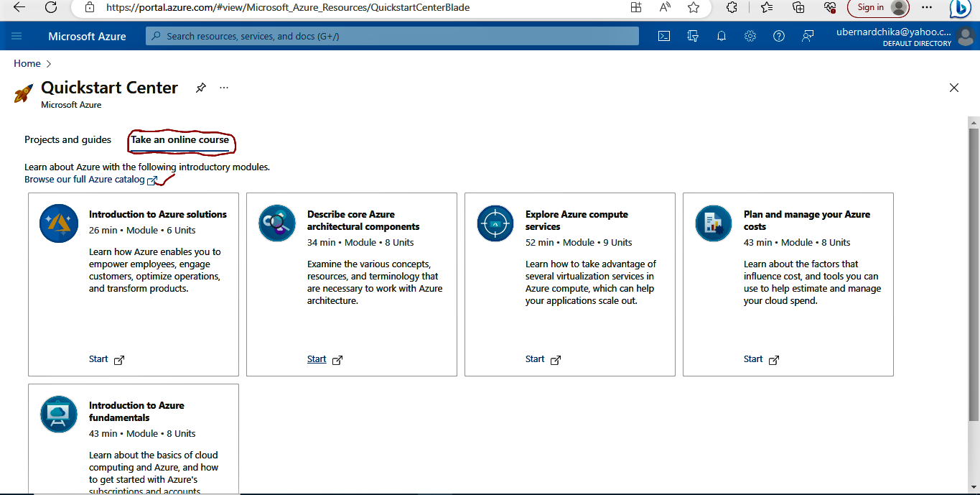The height and width of the screenshot is (495, 980).
Task: Click Describe core Azure architectural components title
Action: tap(363, 221)
